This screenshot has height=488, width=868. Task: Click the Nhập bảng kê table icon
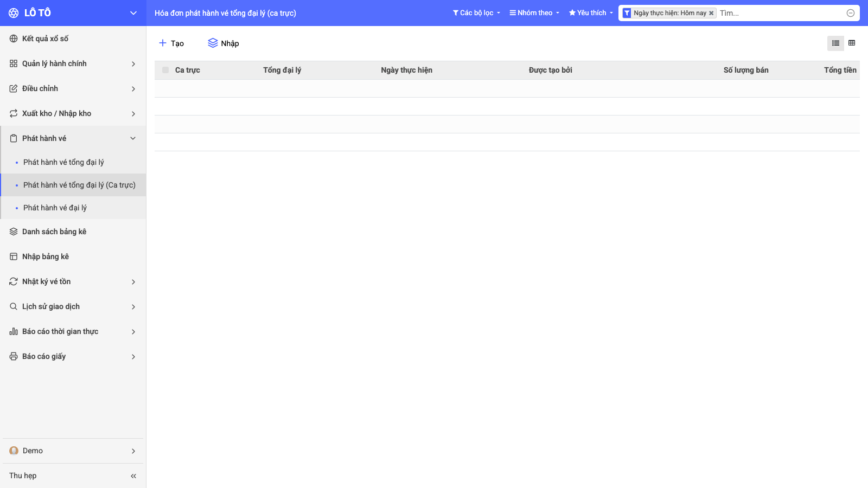[14, 256]
